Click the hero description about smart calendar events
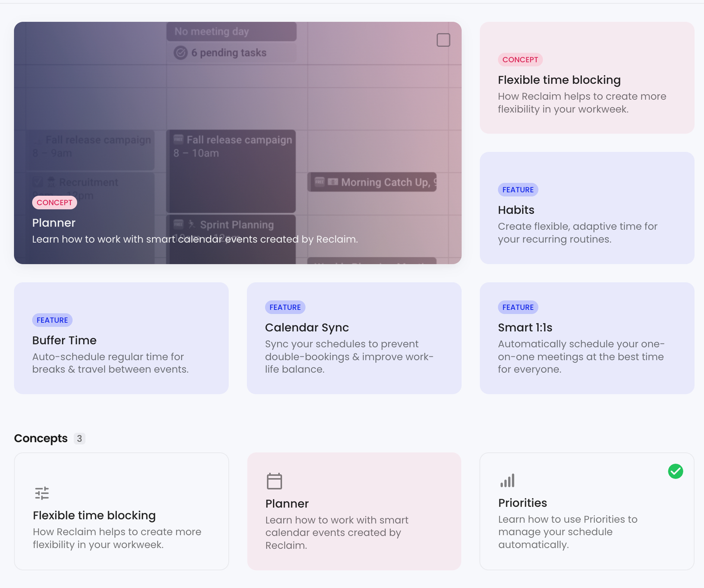704x588 pixels. [195, 239]
